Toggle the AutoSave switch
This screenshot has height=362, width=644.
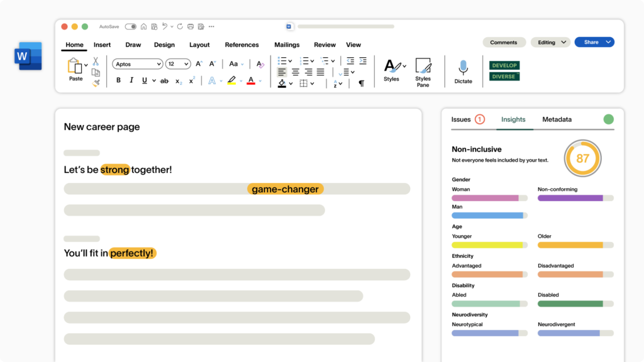[x=131, y=26]
